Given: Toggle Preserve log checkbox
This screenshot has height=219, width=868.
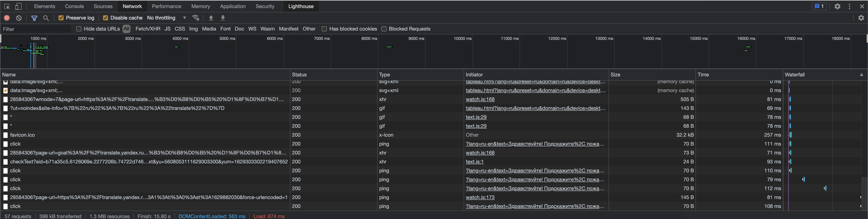Looking at the screenshot, I should point(61,18).
